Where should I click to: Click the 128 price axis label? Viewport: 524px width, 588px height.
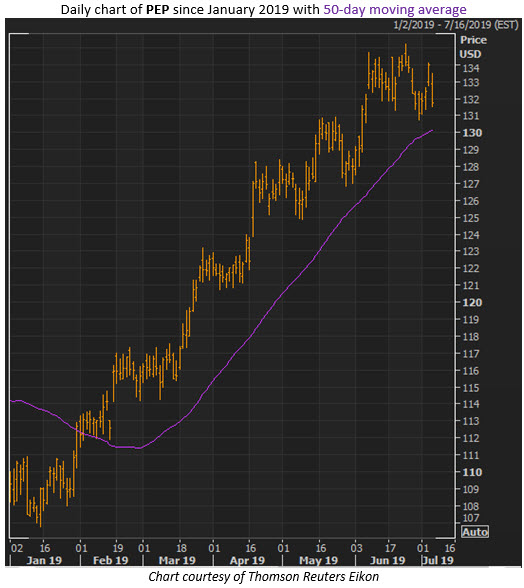[471, 167]
